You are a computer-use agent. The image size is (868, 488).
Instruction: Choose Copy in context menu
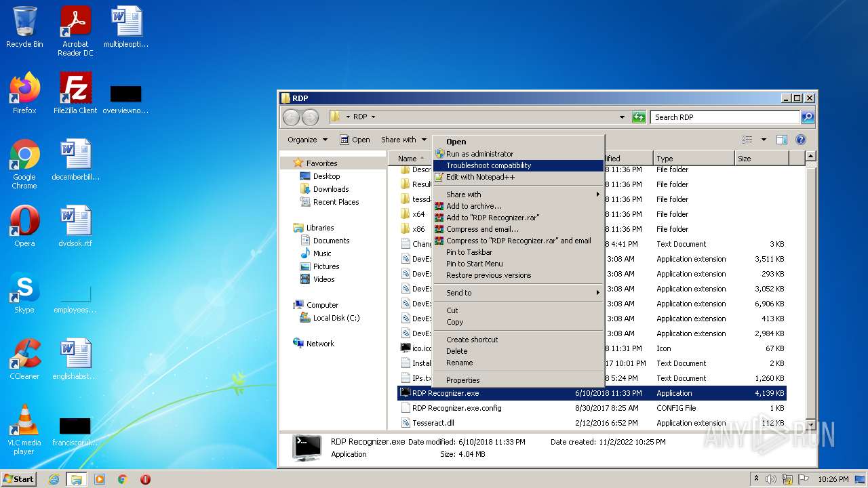pyautogui.click(x=518, y=322)
